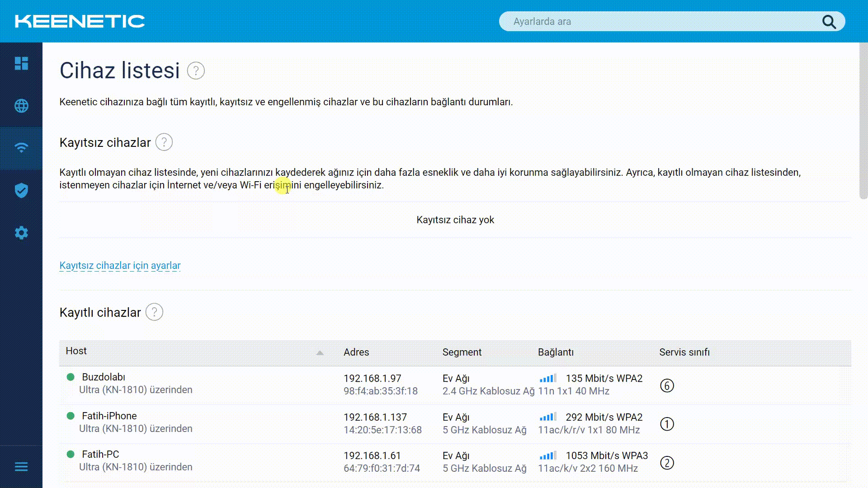Open the settings gear in sidebar
Viewport: 868px width, 488px height.
(x=21, y=233)
